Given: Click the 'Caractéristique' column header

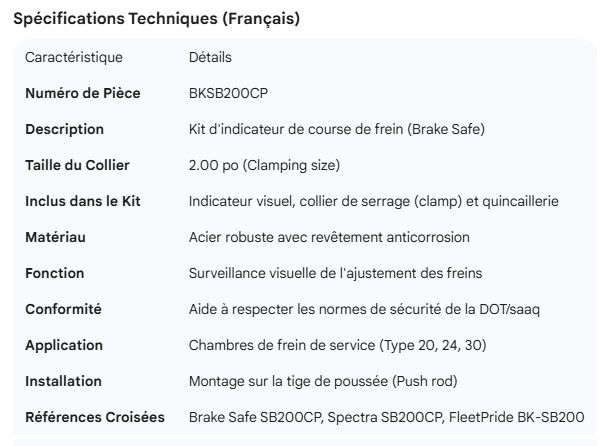Looking at the screenshot, I should pos(73,58).
